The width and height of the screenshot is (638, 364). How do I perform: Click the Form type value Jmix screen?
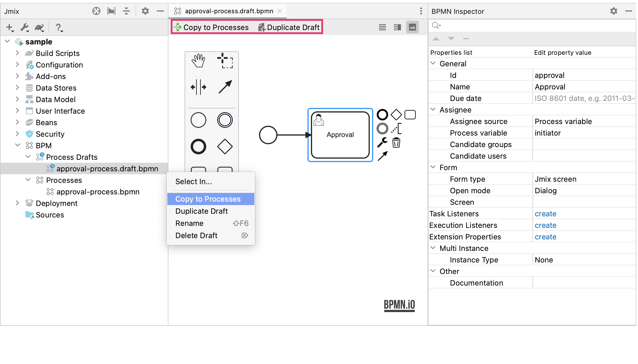[x=556, y=179]
